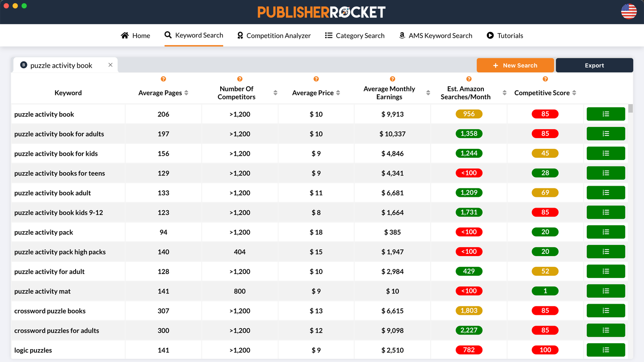The image size is (644, 362).
Task: Select keyword 'crossword puzzle books'
Action: tap(50, 311)
